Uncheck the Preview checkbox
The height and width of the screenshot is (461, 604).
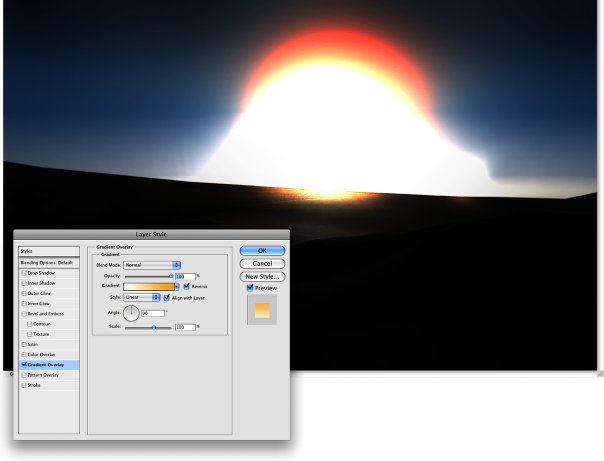(250, 288)
